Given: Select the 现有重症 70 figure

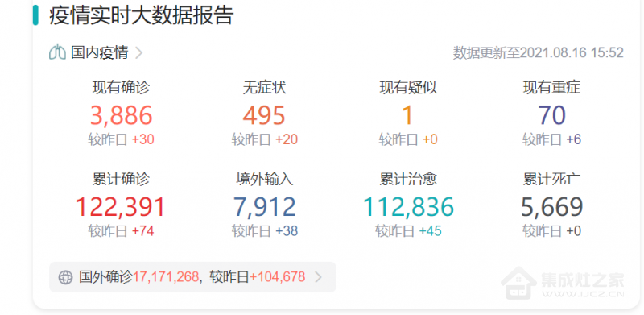Looking at the screenshot, I should click(551, 115).
